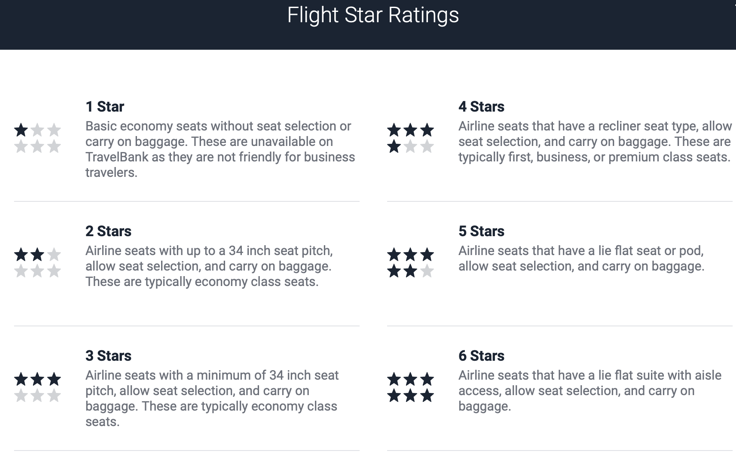The width and height of the screenshot is (736, 455).
Task: Click the 5 Stars rating icon
Action: [410, 262]
